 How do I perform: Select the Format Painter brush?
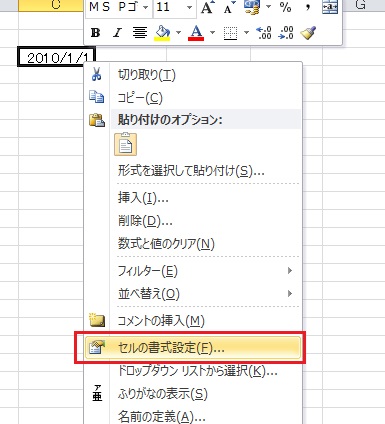click(308, 33)
